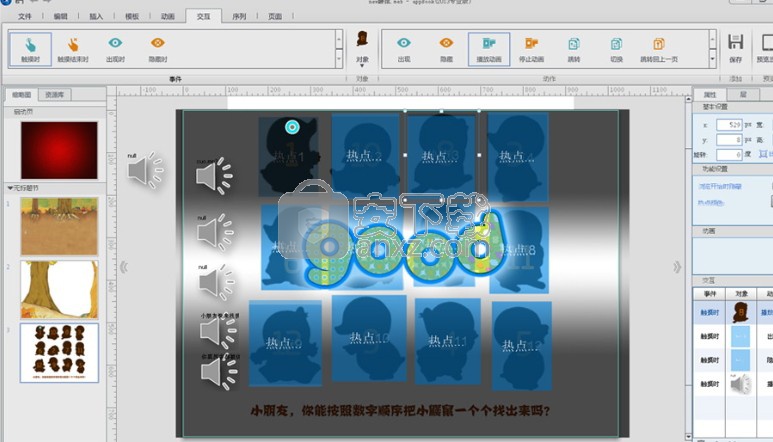Choose the 跳转 jump action icon
This screenshot has height=442, width=773.
[574, 49]
